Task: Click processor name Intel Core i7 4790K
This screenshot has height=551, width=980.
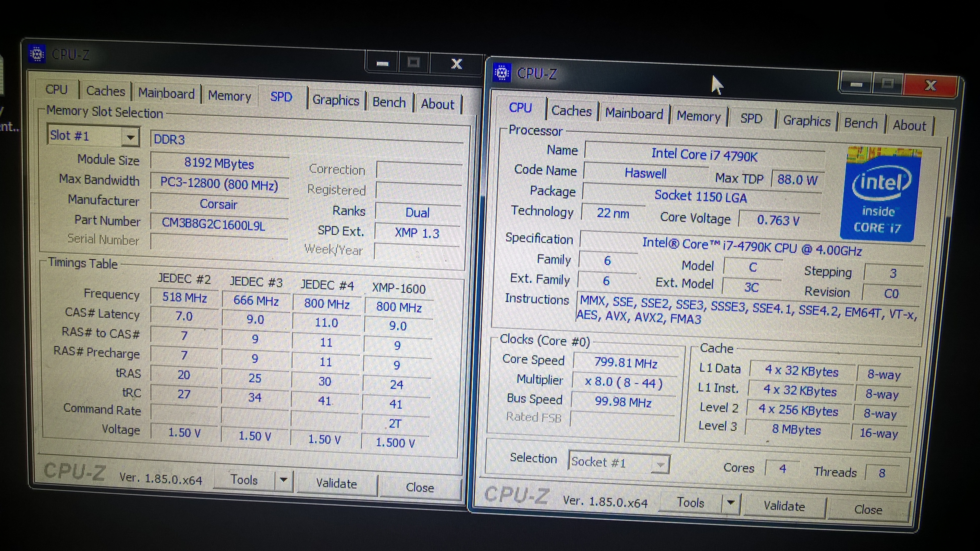Action: pyautogui.click(x=705, y=155)
